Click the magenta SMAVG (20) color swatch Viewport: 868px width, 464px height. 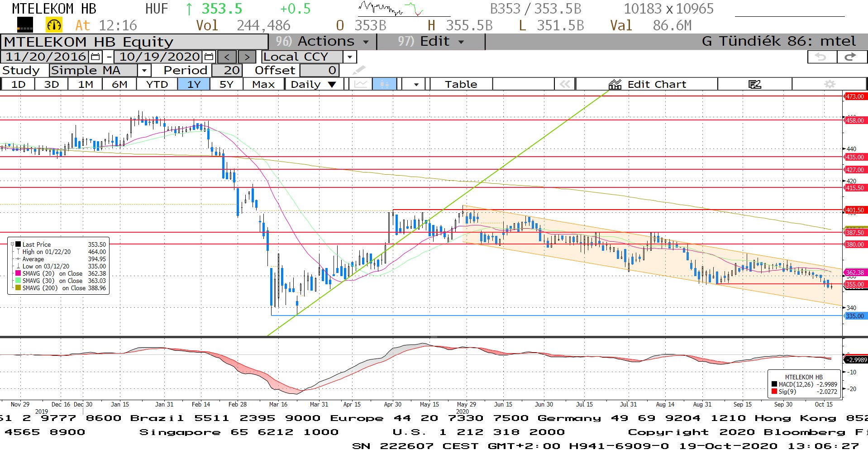pos(18,273)
